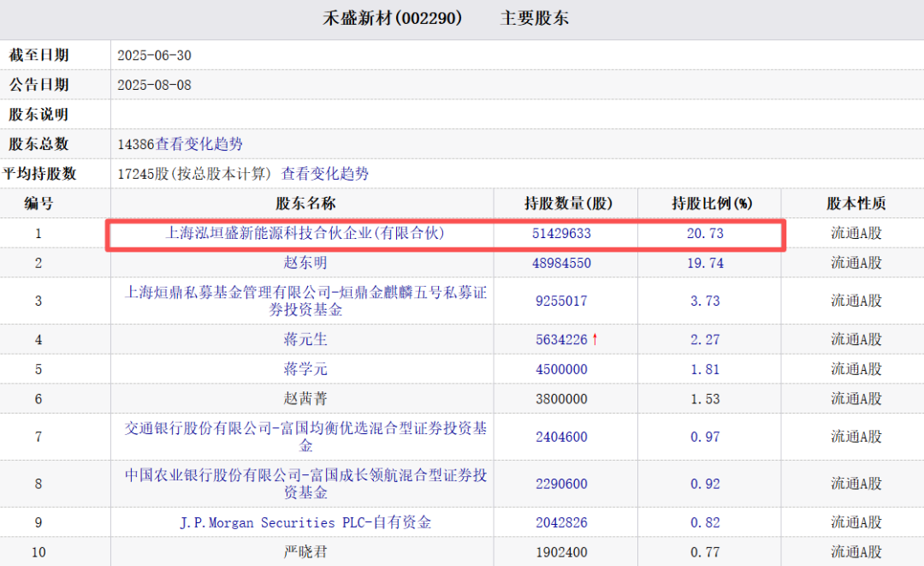Open 富国成长领航混合型证券投资基金 shareholder link
The height and width of the screenshot is (566, 924).
pyautogui.click(x=305, y=484)
